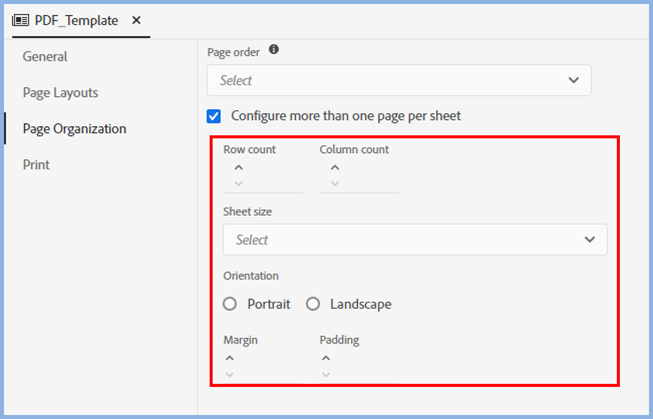Uncheck Configure more than one page per sheet
The image size is (653, 419).
[214, 116]
